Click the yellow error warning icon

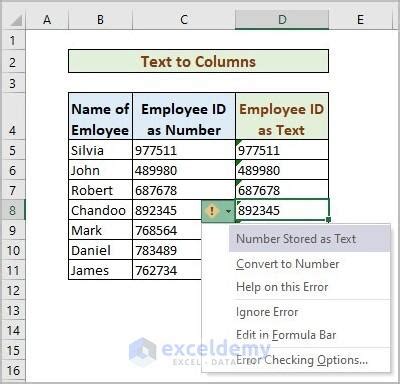212,211
